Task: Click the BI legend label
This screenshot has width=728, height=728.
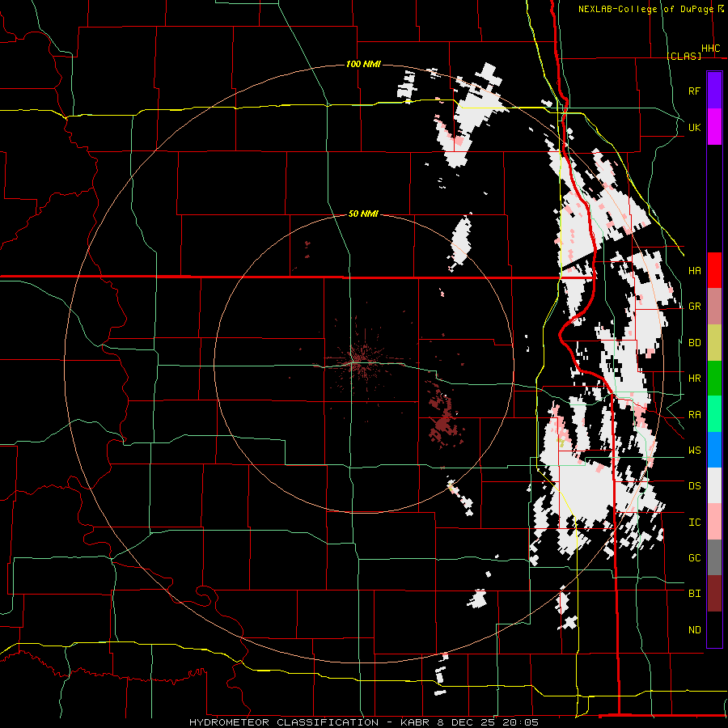Action: pos(694,594)
